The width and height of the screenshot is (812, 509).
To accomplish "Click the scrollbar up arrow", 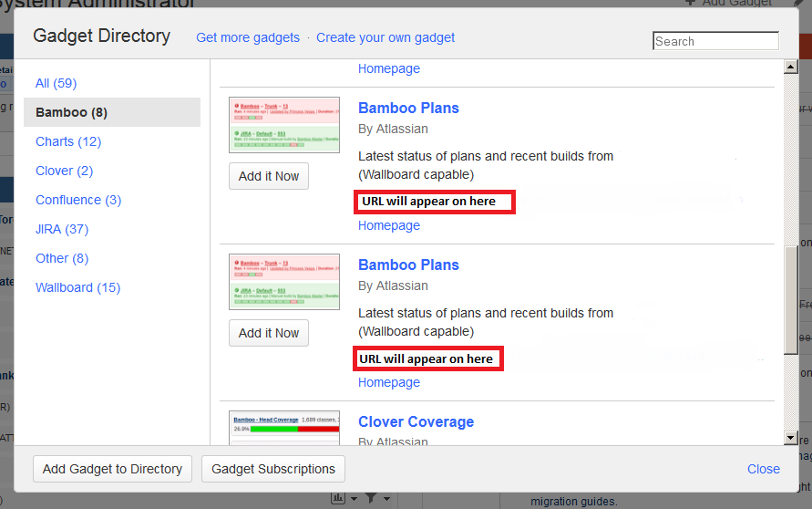I will click(x=790, y=67).
